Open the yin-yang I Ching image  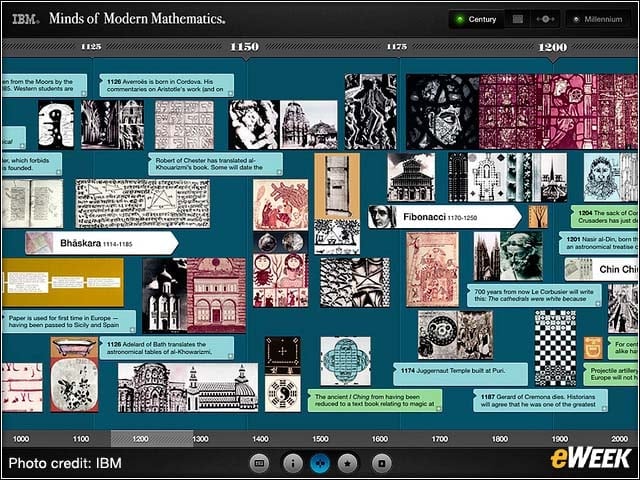pyautogui.click(x=282, y=393)
